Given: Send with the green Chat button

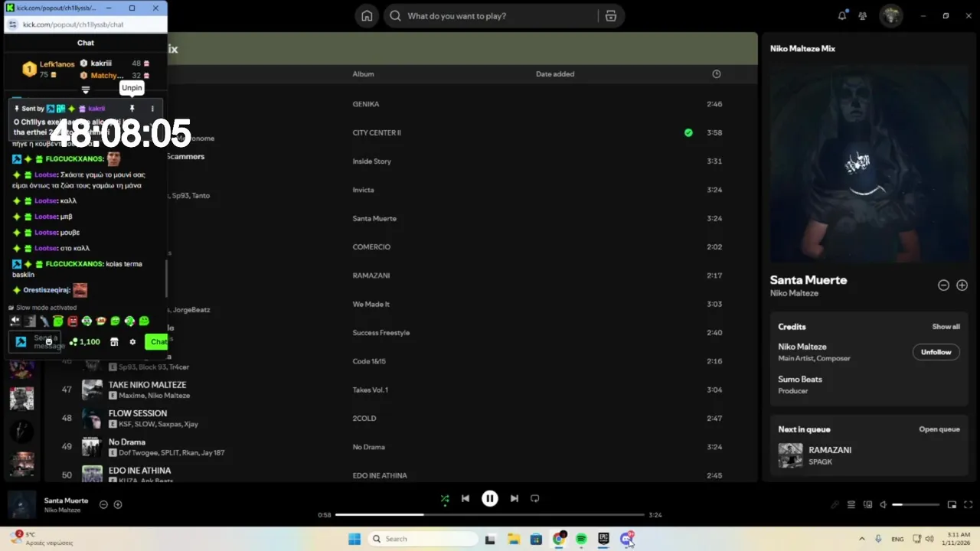Looking at the screenshot, I should pyautogui.click(x=156, y=342).
